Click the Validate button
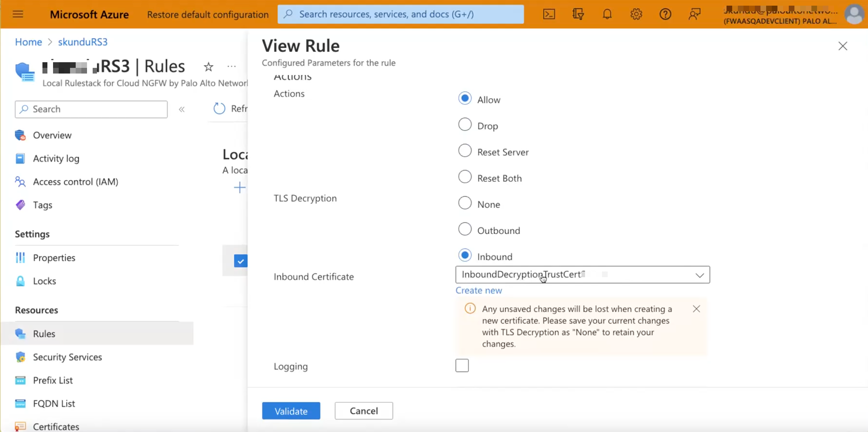868x432 pixels. click(291, 411)
